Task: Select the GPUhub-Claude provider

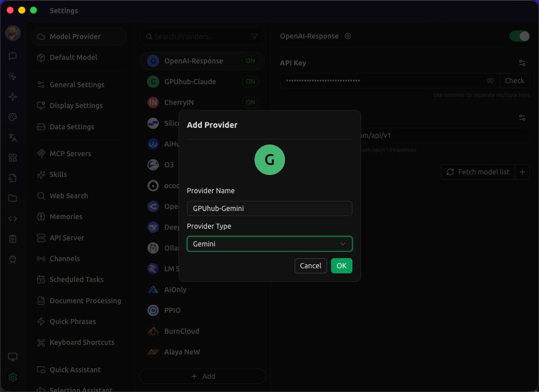Action: click(202, 82)
